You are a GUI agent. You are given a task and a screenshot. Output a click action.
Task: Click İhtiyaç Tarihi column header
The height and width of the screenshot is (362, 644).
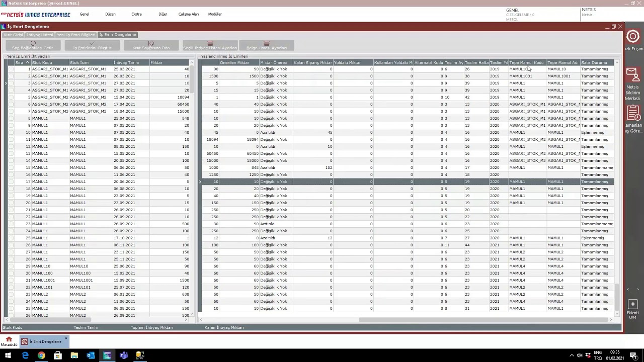[x=131, y=62]
